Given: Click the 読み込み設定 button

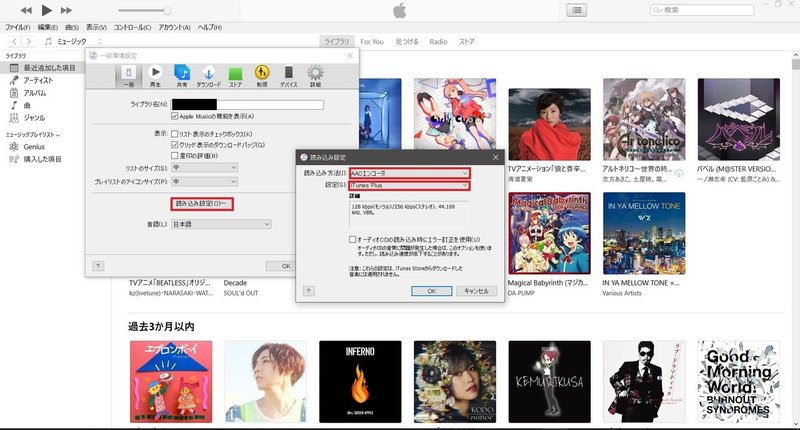Looking at the screenshot, I should 202,204.
